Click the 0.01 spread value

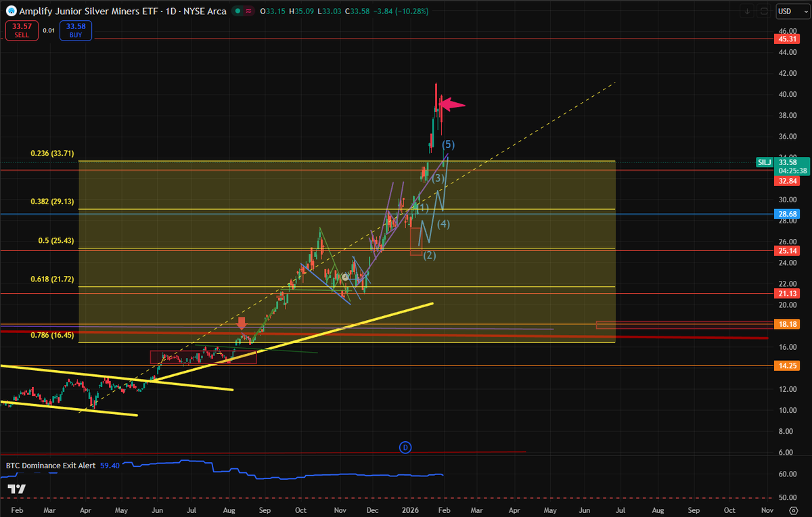click(x=48, y=30)
